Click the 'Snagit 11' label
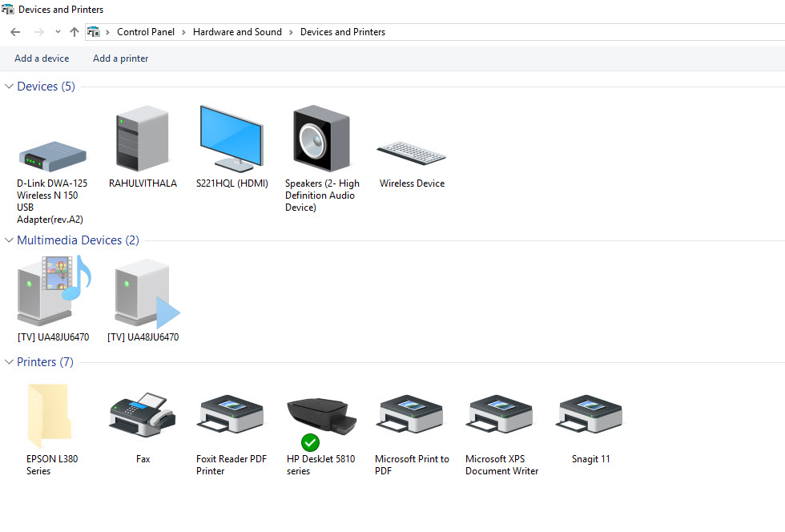Viewport: 785px width, 532px height. [591, 459]
